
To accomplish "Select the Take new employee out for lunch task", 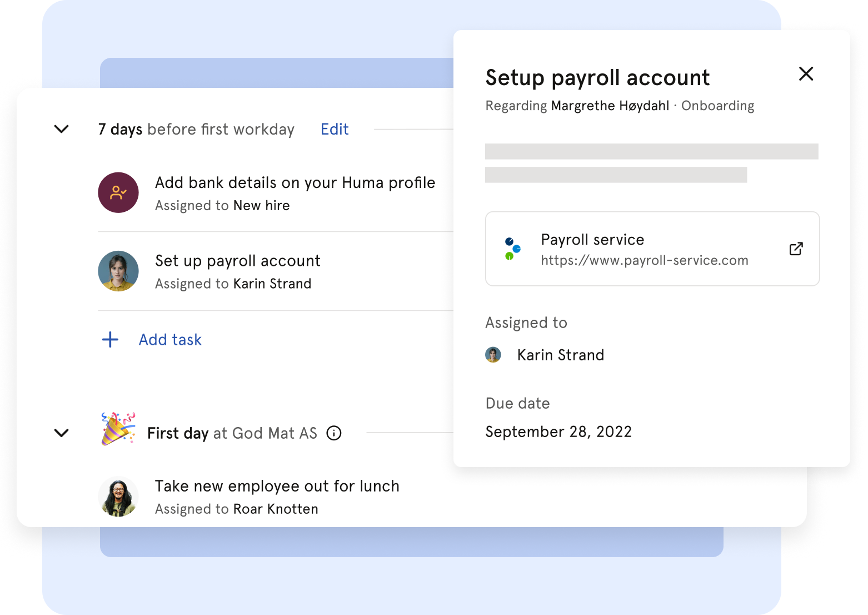I will [277, 485].
